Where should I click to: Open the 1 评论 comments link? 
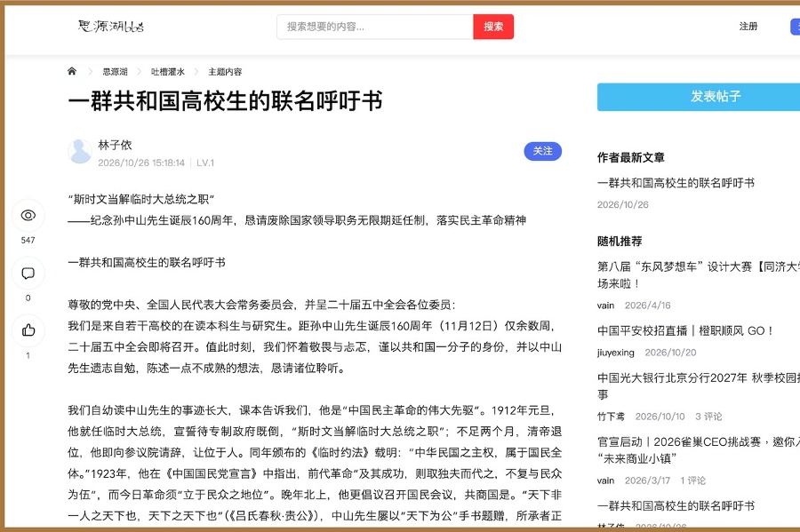point(692,480)
